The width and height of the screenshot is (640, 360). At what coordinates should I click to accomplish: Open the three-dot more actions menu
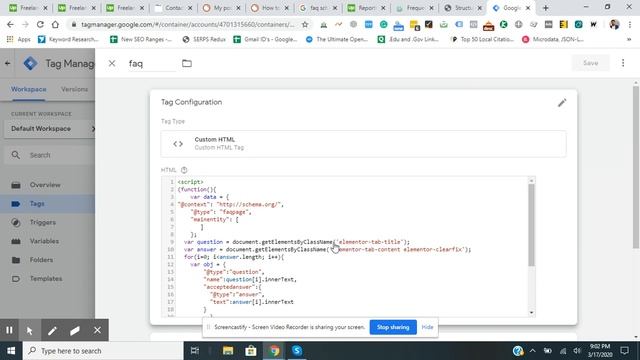(x=623, y=63)
